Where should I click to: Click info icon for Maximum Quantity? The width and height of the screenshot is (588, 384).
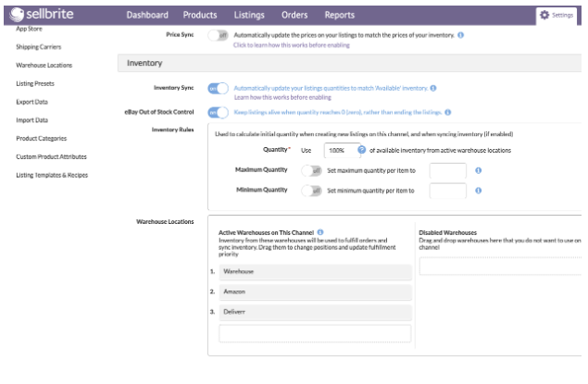point(478,170)
